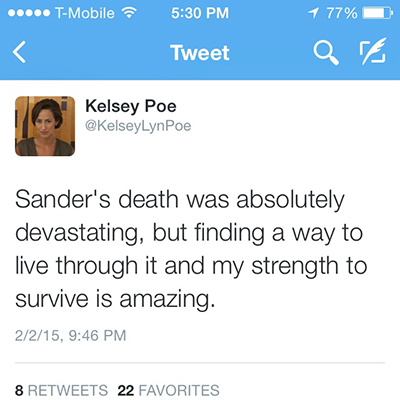Select the word "Sander's" in tweet

[x=64, y=200]
